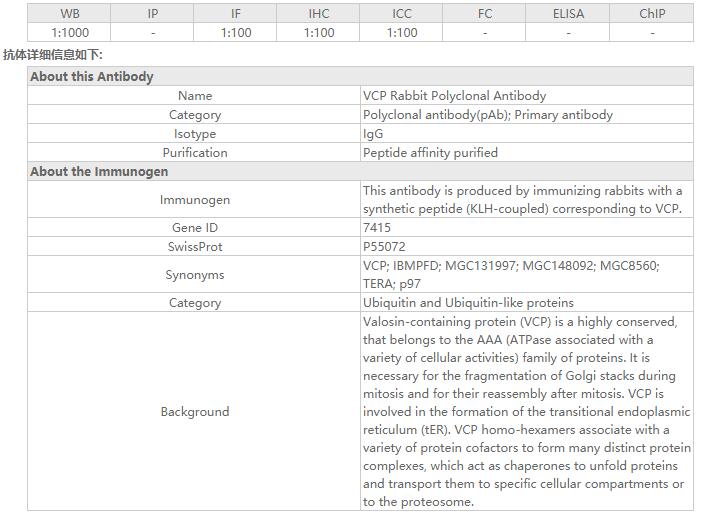Click the FC column header
This screenshot has height=515, width=703.
pyautogui.click(x=485, y=14)
